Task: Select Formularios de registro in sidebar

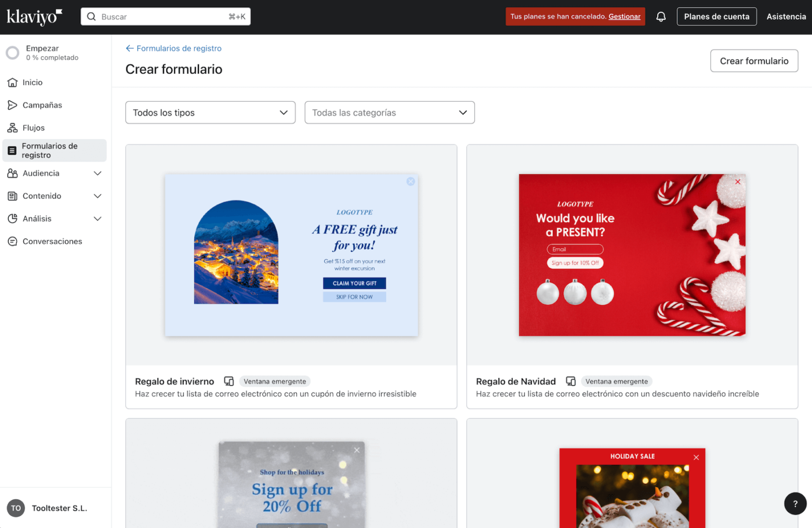Action: pos(55,150)
